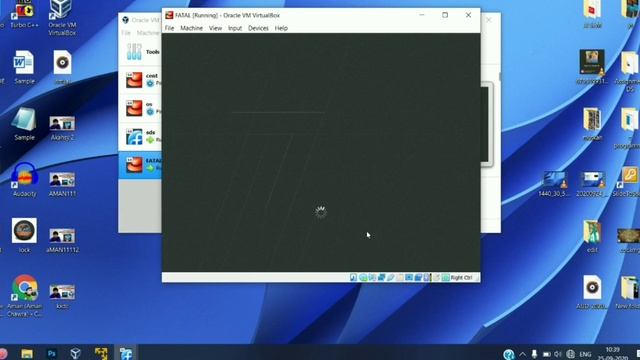Select the FATAL VM in Manager list
This screenshot has width=640, height=360.
click(x=140, y=164)
